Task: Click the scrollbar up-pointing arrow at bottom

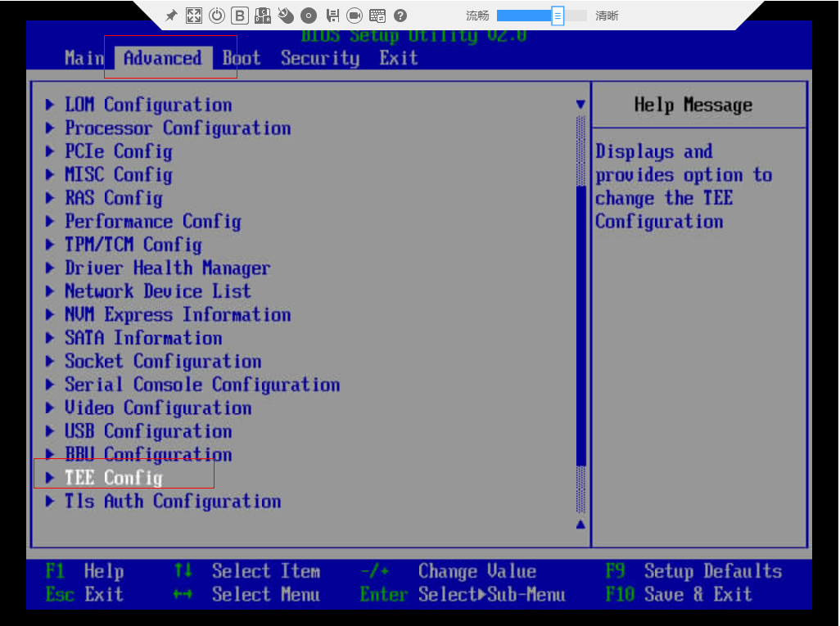Action: (x=580, y=525)
